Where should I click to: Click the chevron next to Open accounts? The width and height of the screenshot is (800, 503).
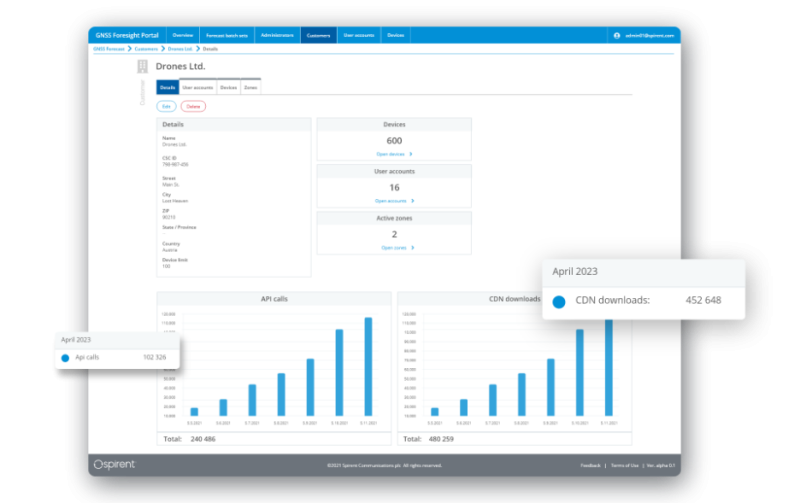click(x=413, y=201)
